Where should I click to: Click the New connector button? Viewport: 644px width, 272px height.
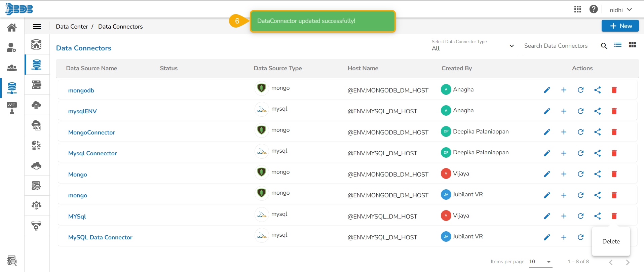click(620, 26)
